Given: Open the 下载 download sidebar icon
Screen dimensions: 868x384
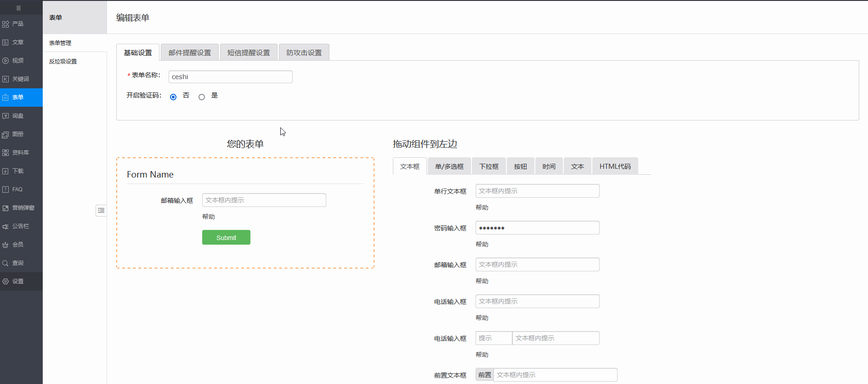Looking at the screenshot, I should coord(6,171).
